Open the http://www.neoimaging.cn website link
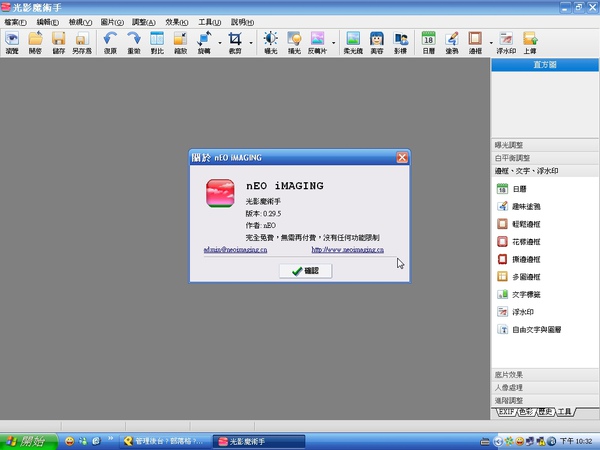 [x=347, y=249]
